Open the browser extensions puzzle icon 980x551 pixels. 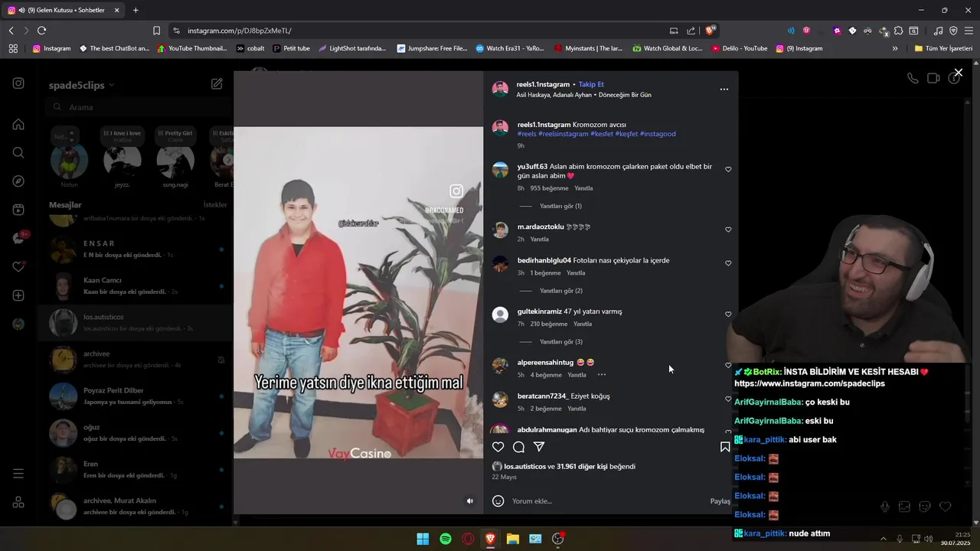(x=899, y=31)
